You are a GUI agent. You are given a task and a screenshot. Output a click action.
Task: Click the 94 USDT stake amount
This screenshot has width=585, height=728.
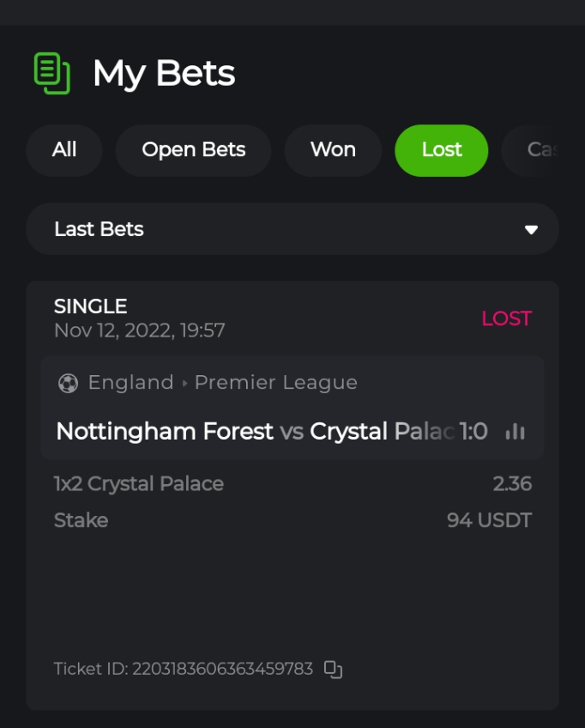pyautogui.click(x=489, y=520)
